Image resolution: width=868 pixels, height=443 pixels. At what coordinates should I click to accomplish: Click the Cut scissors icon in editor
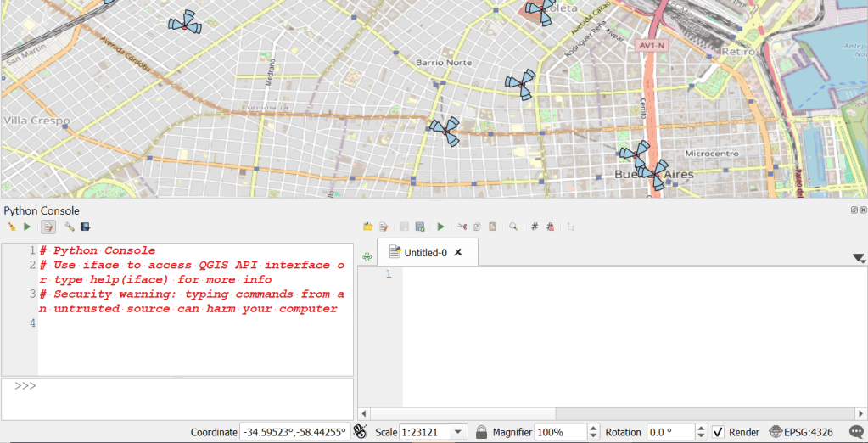click(x=462, y=227)
